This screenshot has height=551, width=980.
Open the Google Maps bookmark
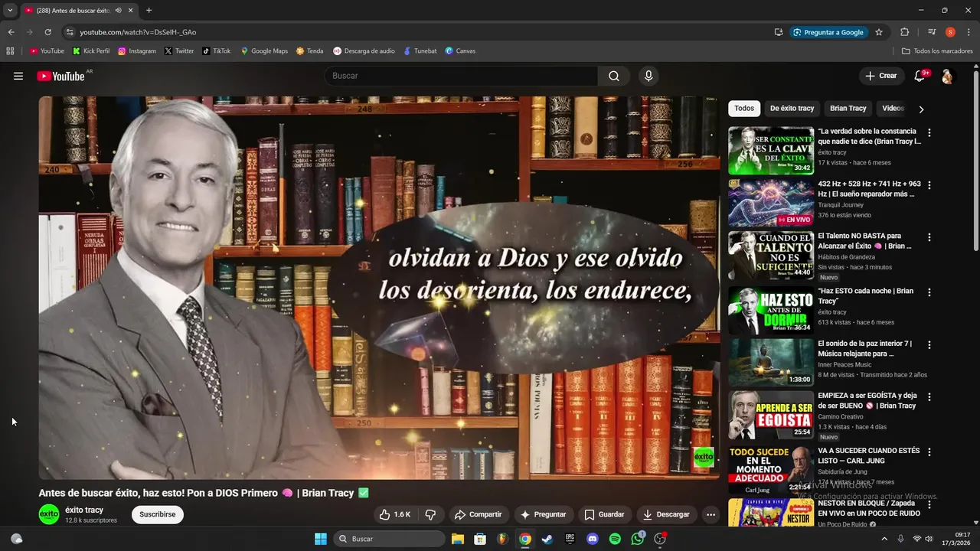pyautogui.click(x=264, y=51)
